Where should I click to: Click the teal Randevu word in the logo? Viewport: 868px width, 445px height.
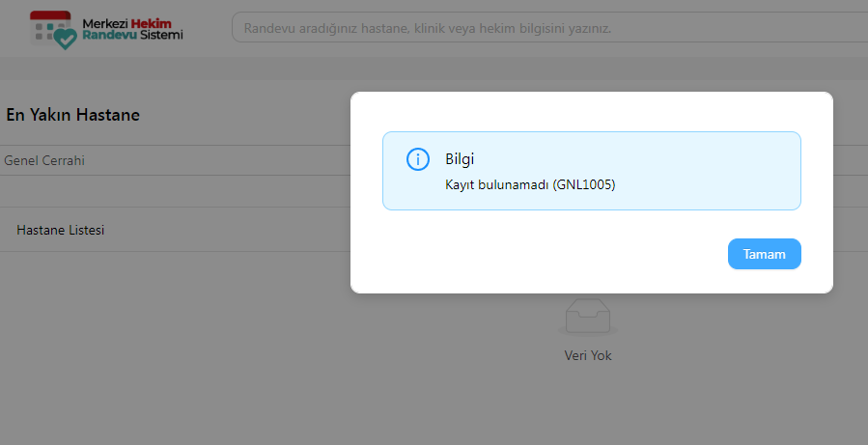click(110, 35)
